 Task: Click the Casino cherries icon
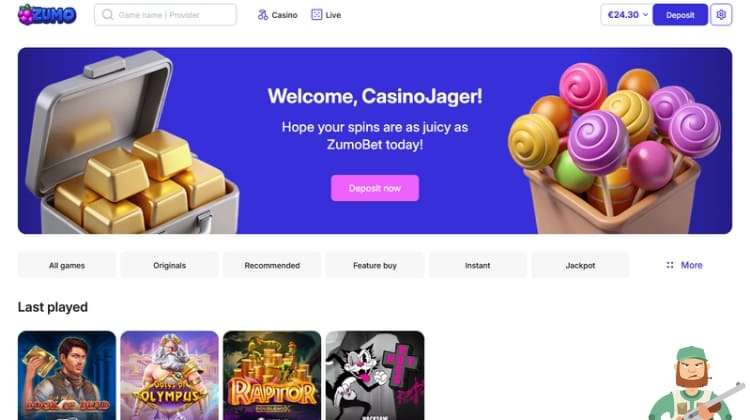pyautogui.click(x=263, y=15)
